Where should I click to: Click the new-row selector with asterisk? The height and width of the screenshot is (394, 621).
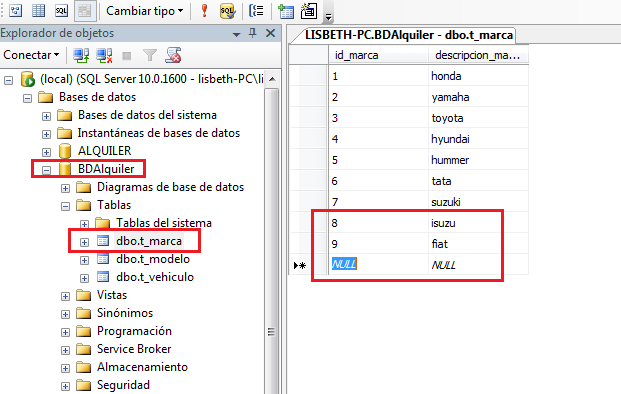(x=300, y=265)
